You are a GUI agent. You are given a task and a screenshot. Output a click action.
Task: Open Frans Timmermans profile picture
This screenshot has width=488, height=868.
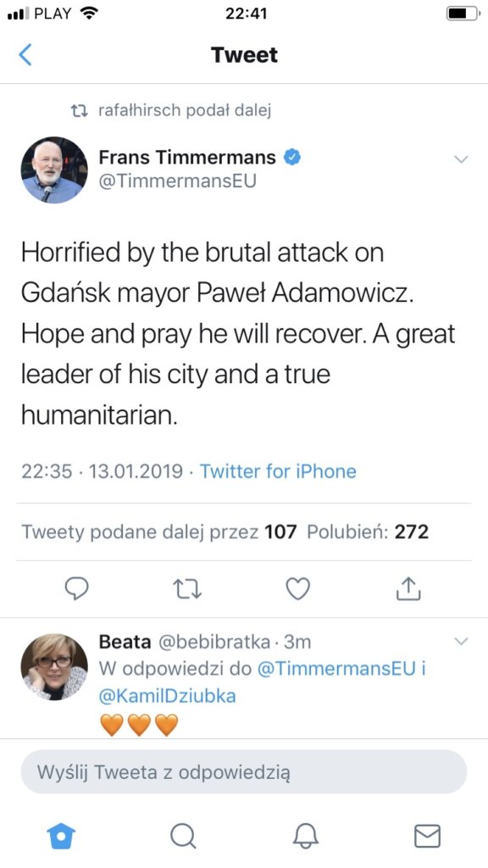(54, 170)
